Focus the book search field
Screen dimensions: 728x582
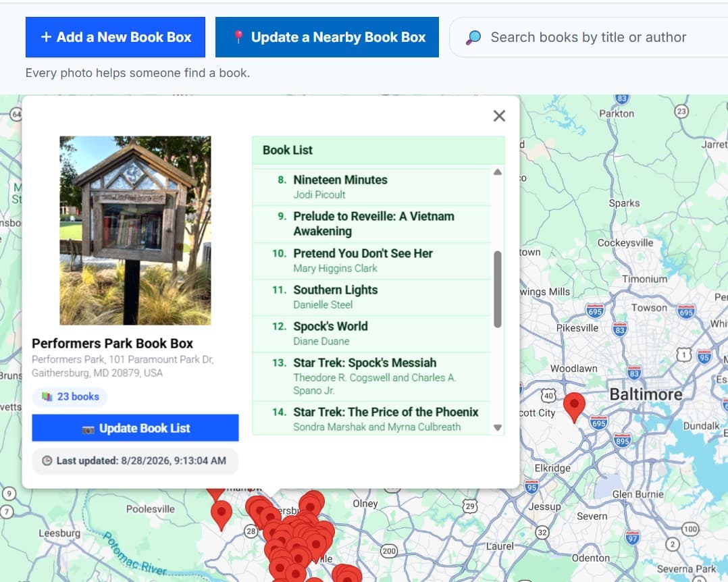tap(589, 37)
